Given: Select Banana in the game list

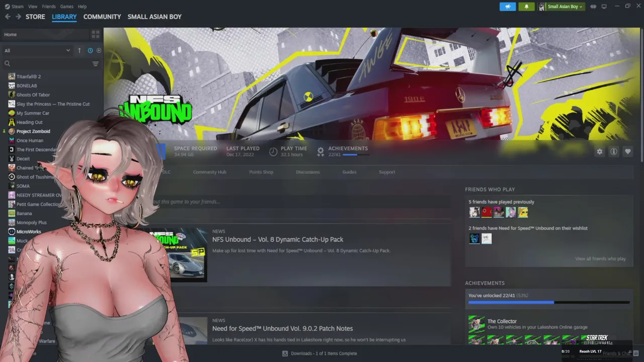Looking at the screenshot, I should (x=24, y=213).
